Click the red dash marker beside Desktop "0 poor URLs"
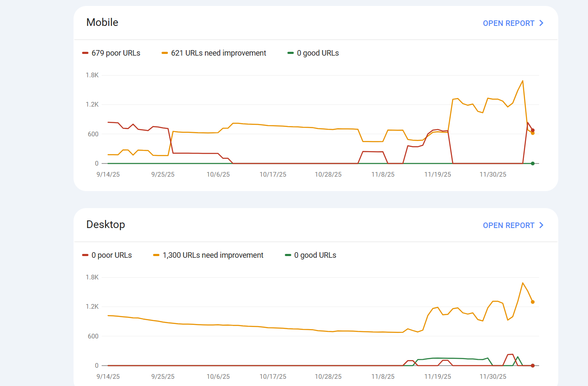 85,255
